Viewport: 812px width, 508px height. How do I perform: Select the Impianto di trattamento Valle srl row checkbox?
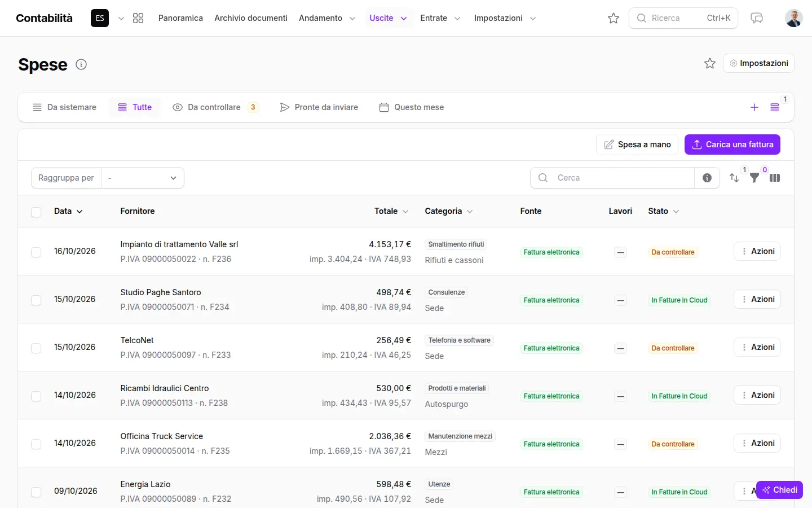[36, 252]
